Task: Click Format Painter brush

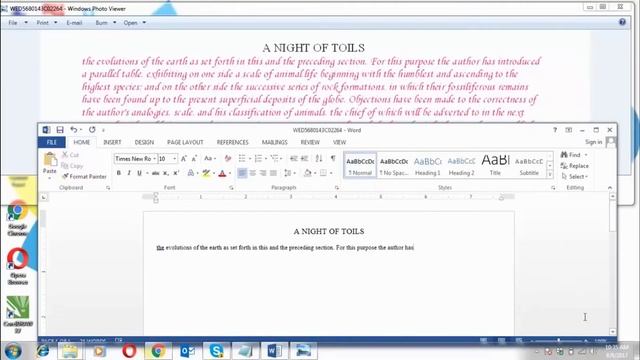Action: pos(84,176)
